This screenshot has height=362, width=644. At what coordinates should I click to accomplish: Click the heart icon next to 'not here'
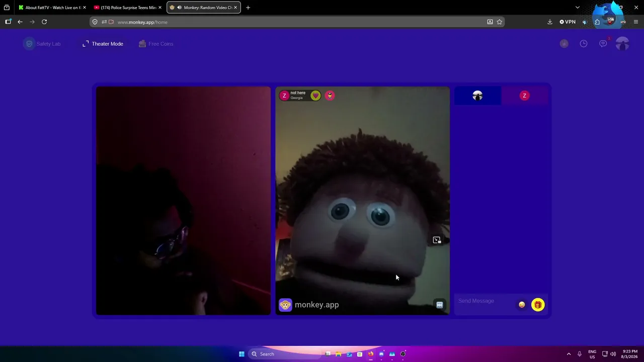click(315, 96)
